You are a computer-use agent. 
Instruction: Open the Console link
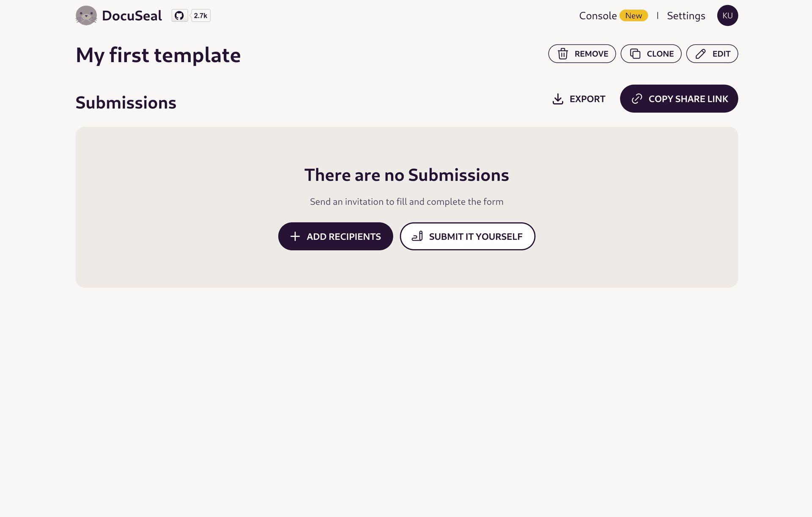[x=598, y=16]
